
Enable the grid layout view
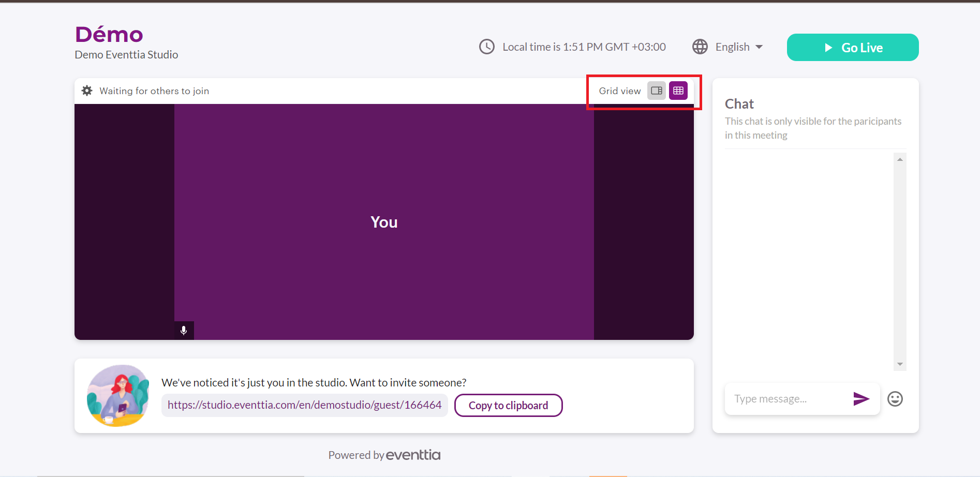pyautogui.click(x=678, y=91)
